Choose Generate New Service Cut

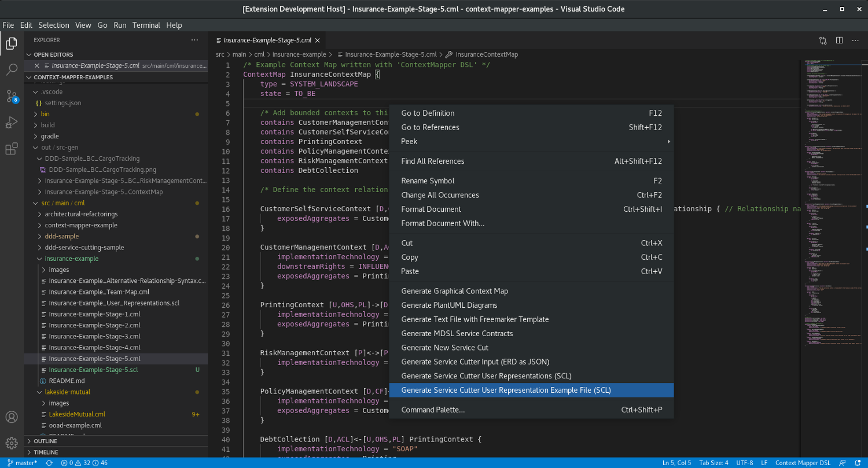point(531,348)
